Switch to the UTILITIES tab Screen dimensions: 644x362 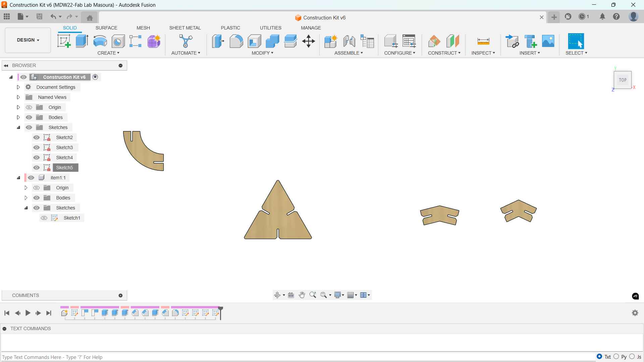[x=271, y=28]
